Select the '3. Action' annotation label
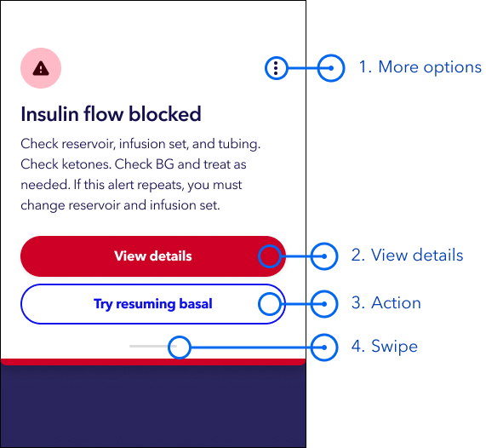Image resolution: width=486 pixels, height=448 pixels. pyautogui.click(x=386, y=303)
